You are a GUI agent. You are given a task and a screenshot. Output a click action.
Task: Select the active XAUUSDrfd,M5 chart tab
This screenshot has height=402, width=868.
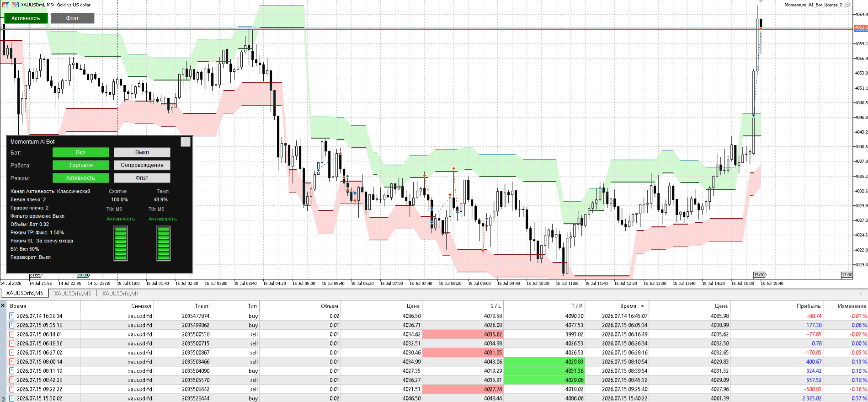tap(25, 294)
